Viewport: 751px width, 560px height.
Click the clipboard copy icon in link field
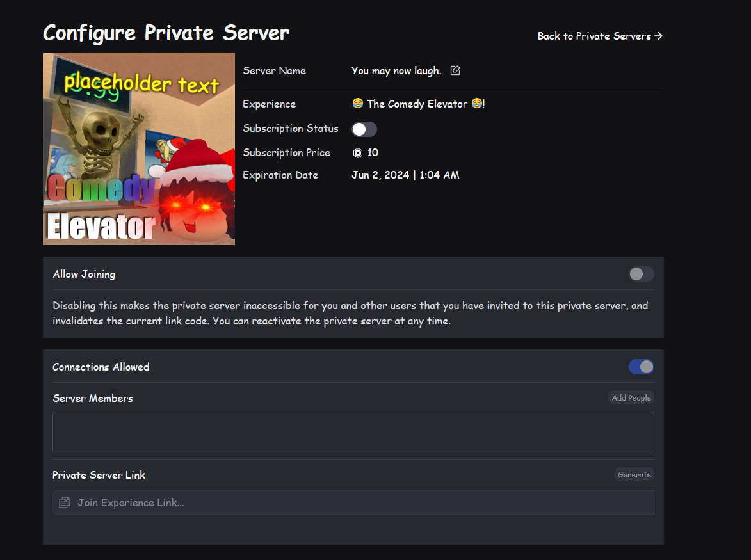[x=65, y=502]
